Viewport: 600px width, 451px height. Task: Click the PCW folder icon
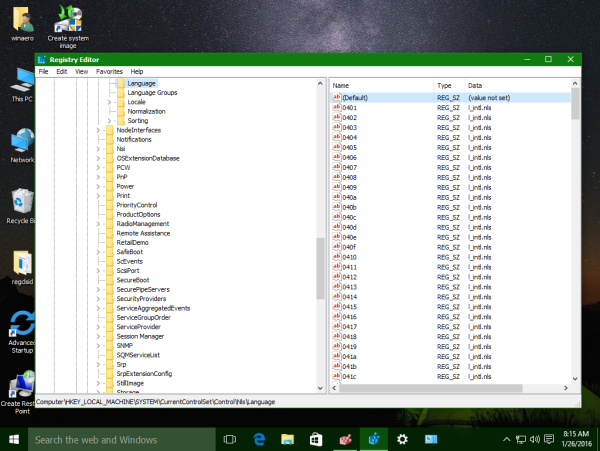pyautogui.click(x=110, y=168)
